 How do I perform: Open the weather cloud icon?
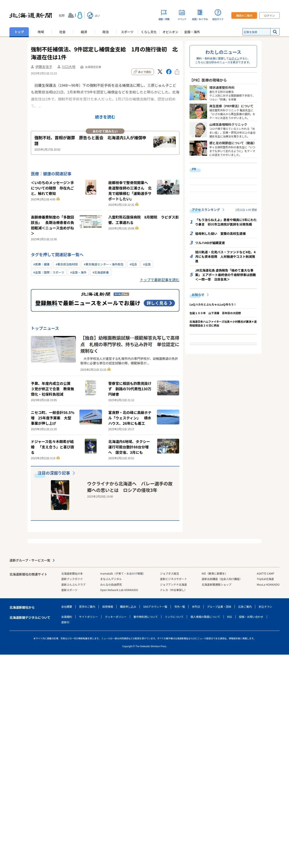coord(71,16)
